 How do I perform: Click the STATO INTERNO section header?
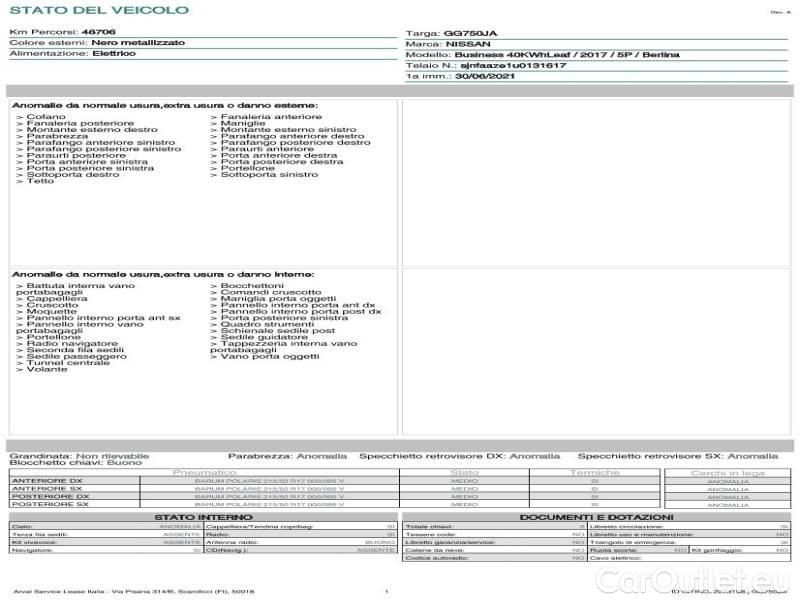203,517
